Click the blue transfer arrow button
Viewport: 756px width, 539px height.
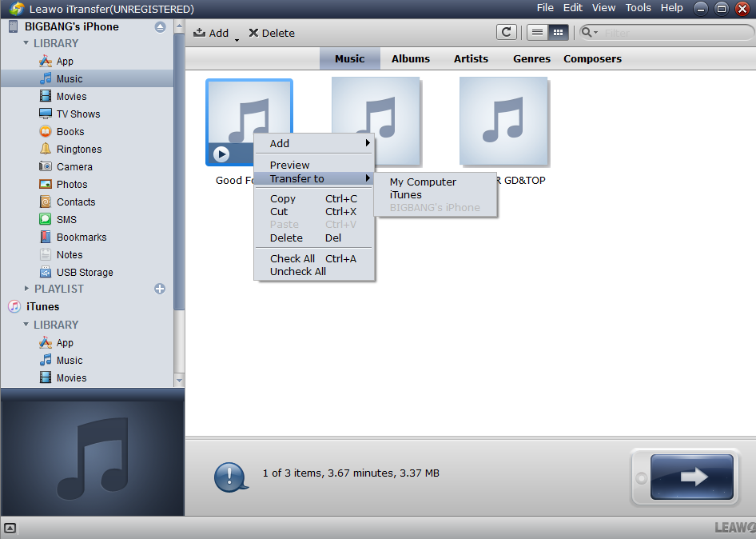click(691, 477)
